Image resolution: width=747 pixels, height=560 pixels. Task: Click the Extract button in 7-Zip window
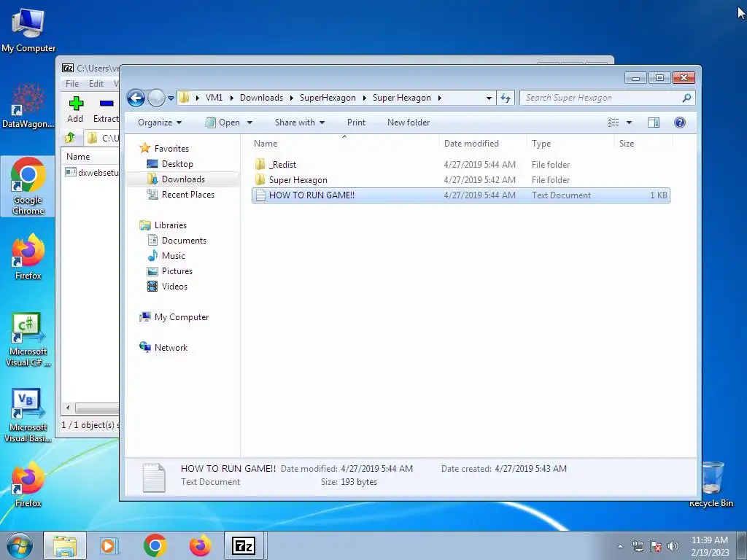(x=105, y=109)
